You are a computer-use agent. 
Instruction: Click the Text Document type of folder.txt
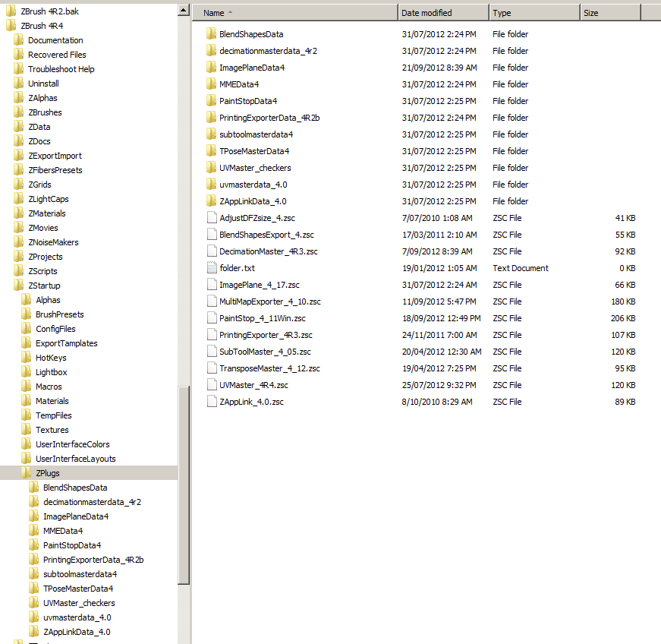pyautogui.click(x=520, y=268)
